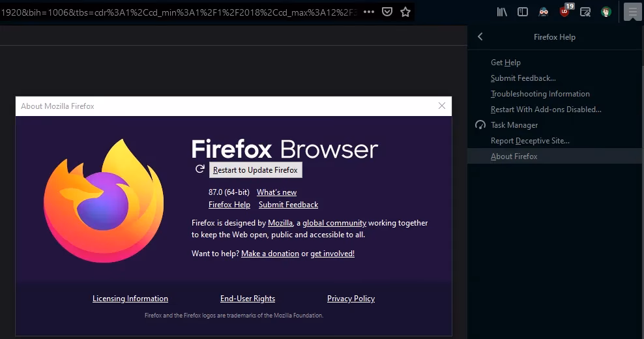Toggle the sidebars toolbar icon

(x=522, y=12)
